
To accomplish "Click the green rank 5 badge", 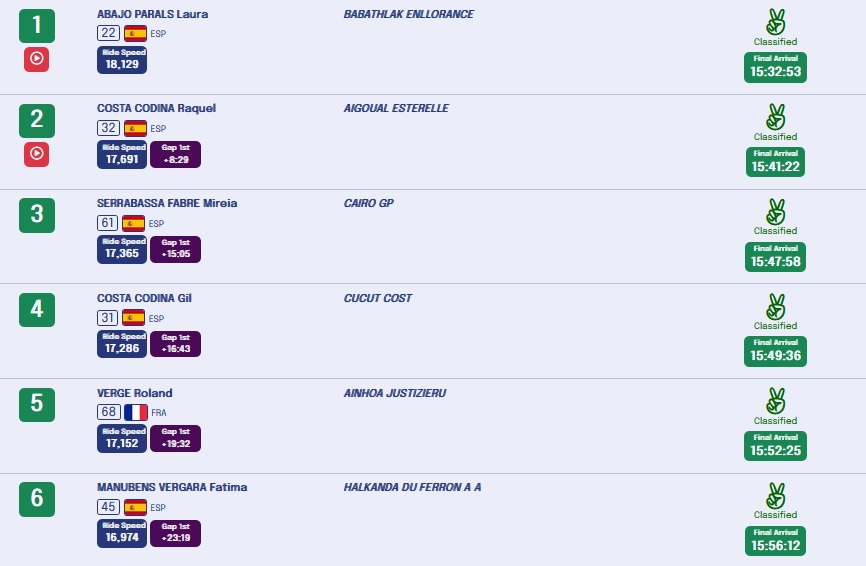I will click(37, 403).
